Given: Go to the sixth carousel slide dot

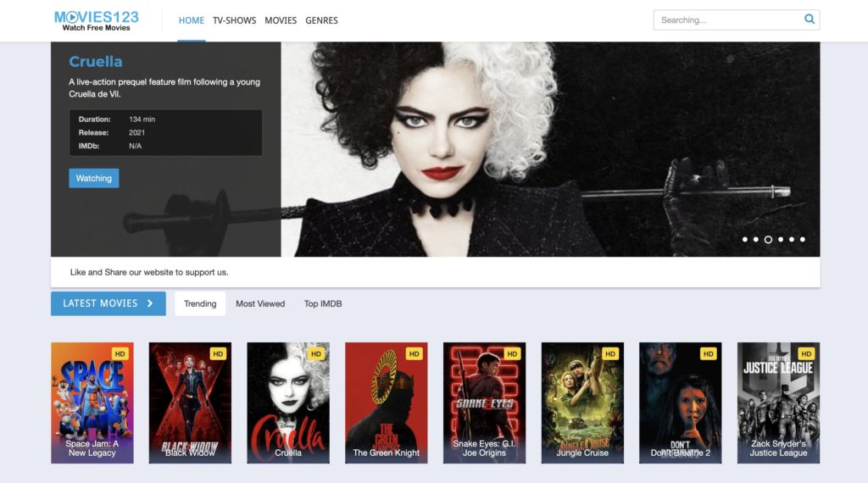Looking at the screenshot, I should click(x=802, y=240).
